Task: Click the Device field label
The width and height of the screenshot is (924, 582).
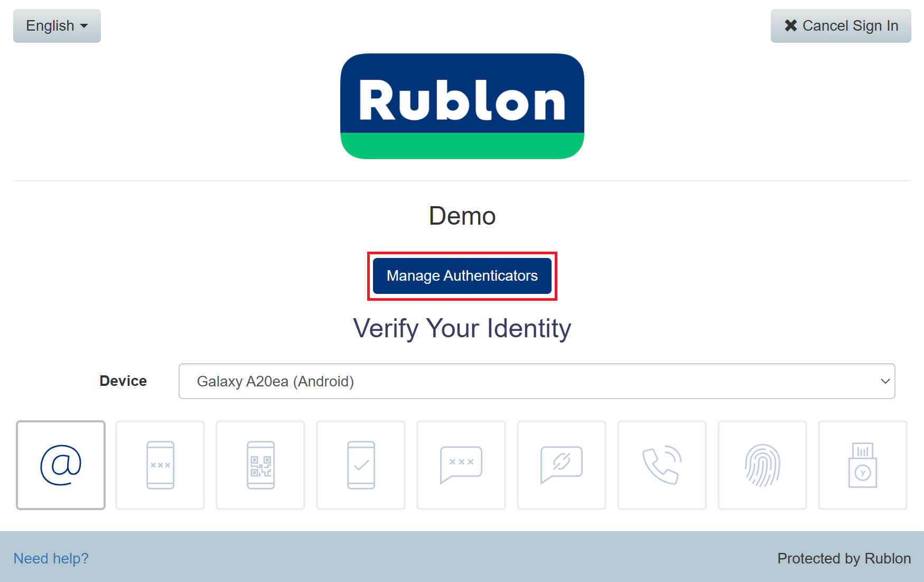Action: pyautogui.click(x=123, y=381)
